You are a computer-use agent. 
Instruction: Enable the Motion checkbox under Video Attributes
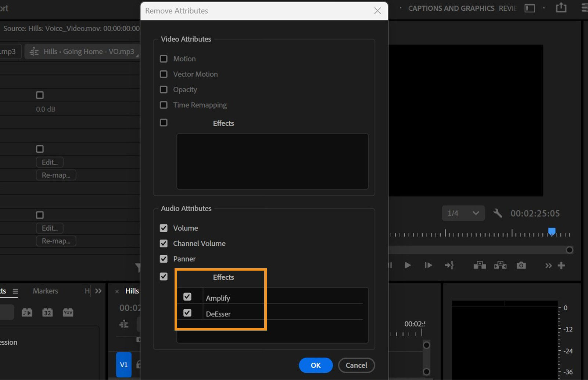coord(164,58)
